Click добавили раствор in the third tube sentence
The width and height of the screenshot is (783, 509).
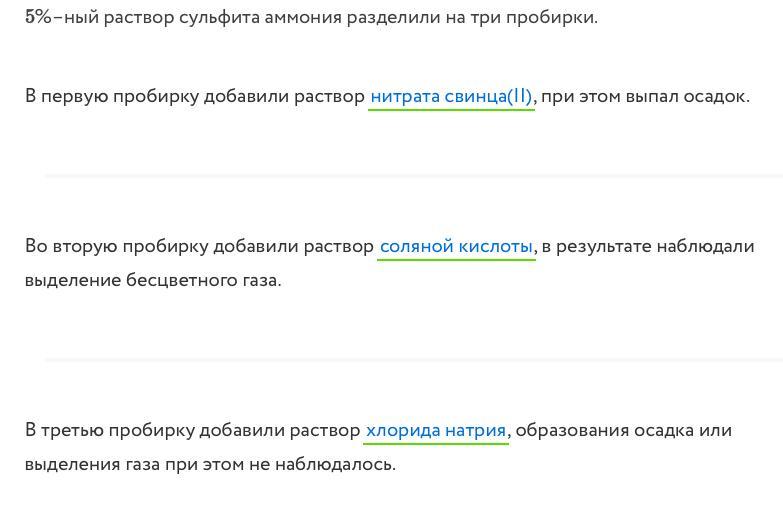(280, 430)
